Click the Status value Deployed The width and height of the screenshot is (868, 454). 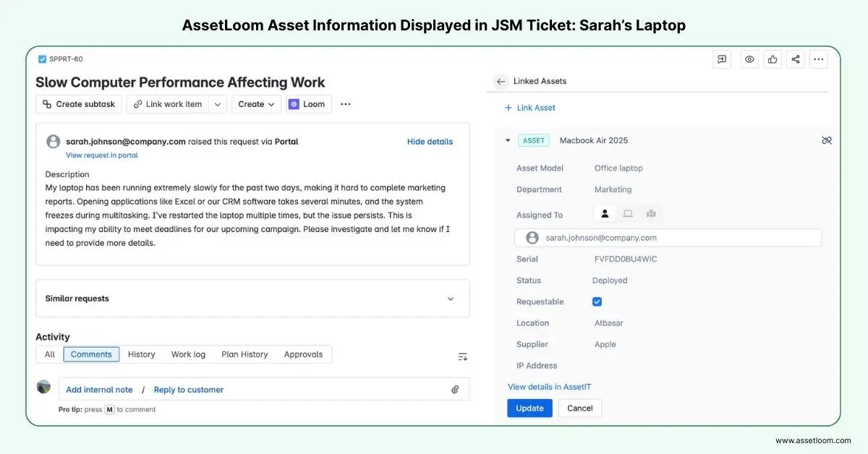610,280
